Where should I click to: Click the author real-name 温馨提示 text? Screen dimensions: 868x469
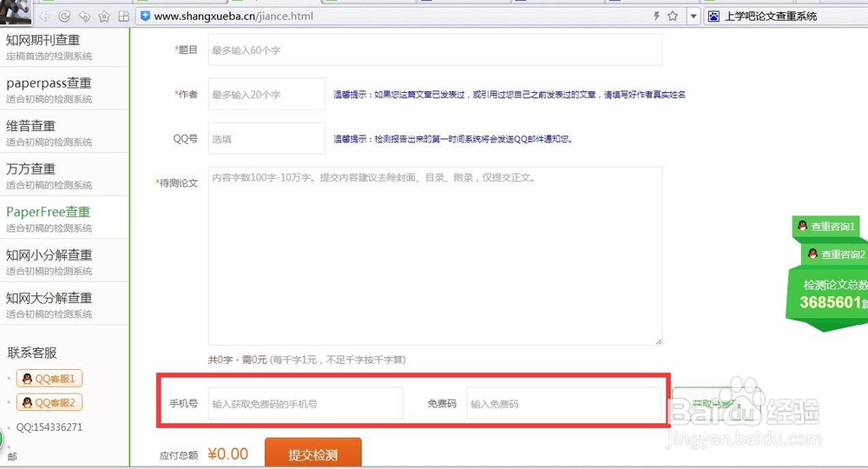510,95
